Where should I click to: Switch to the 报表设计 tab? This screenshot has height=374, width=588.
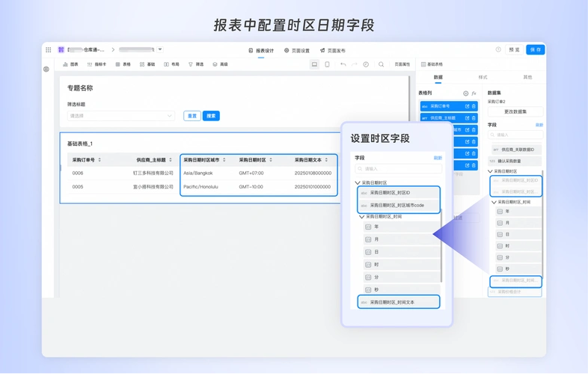[x=261, y=50]
